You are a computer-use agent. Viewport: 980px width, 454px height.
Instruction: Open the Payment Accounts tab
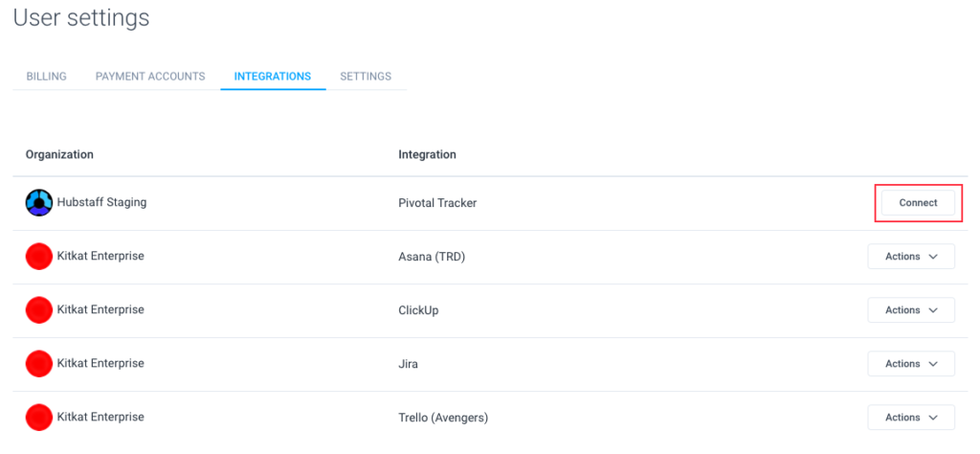tap(150, 77)
